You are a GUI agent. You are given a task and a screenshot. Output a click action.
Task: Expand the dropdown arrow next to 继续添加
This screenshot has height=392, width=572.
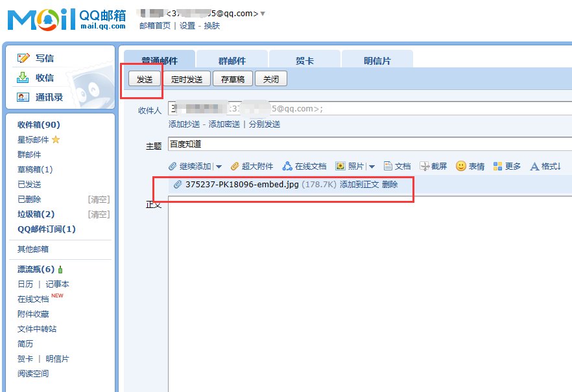tap(219, 165)
